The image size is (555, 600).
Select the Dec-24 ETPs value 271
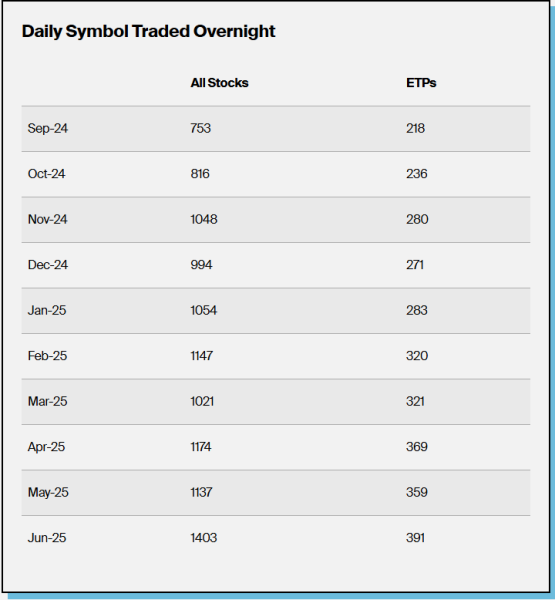pos(415,265)
